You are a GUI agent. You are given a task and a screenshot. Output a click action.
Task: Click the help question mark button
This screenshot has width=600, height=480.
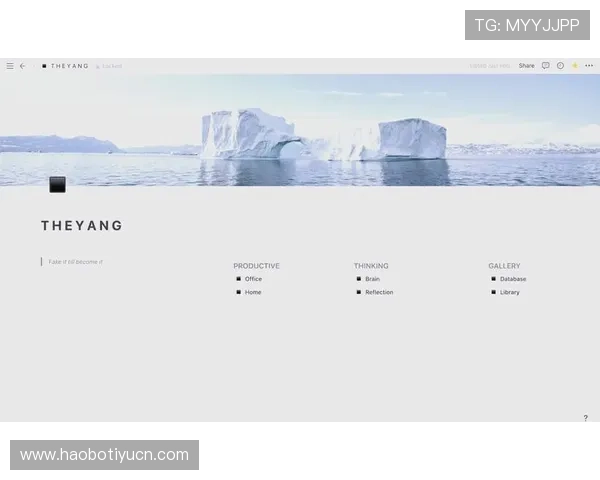click(x=586, y=418)
